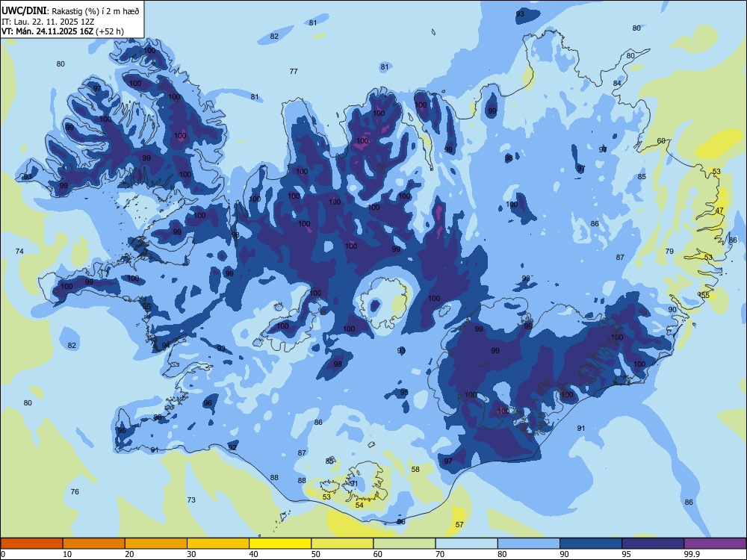Click the amber 20–30 legend swatch

pyautogui.click(x=156, y=544)
